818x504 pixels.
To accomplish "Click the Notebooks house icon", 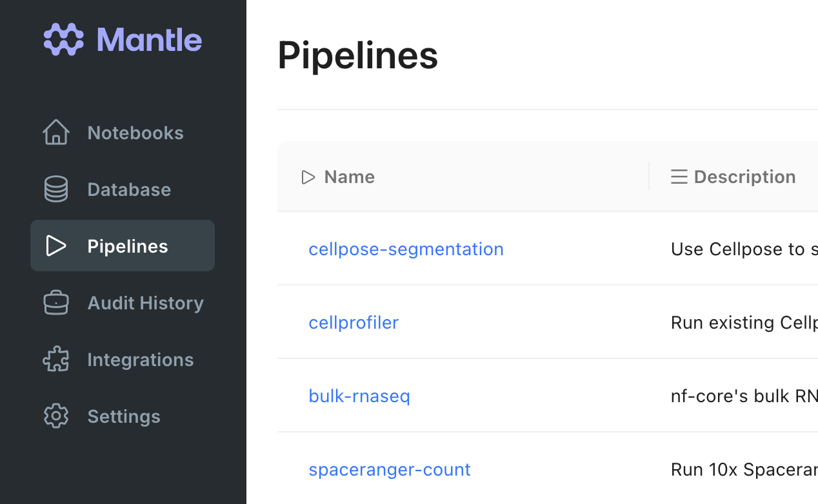I will pyautogui.click(x=56, y=132).
